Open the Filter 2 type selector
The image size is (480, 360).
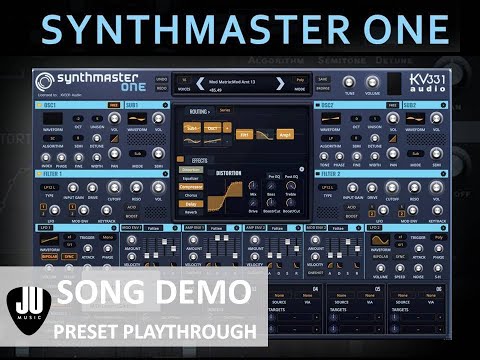click(327, 188)
